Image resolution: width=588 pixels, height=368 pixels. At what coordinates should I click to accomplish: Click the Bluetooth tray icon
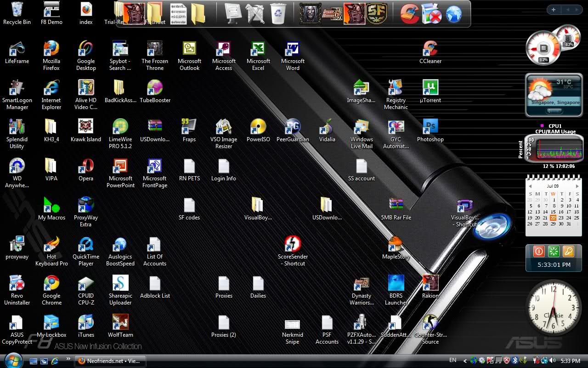pos(515,361)
